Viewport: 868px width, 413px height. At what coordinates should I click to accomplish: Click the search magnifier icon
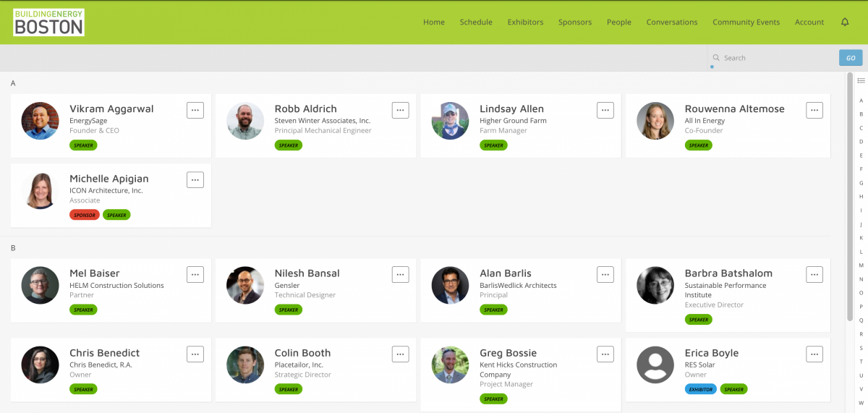pos(716,58)
